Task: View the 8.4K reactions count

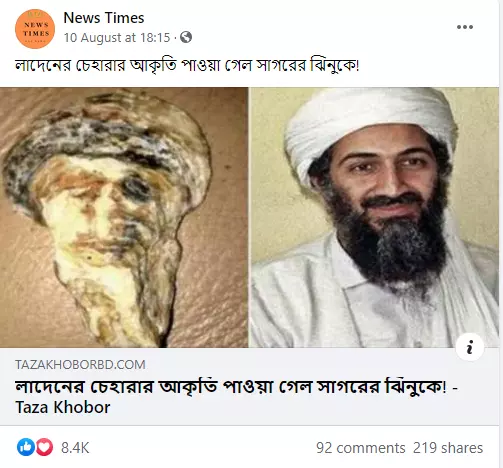Action: tap(75, 448)
